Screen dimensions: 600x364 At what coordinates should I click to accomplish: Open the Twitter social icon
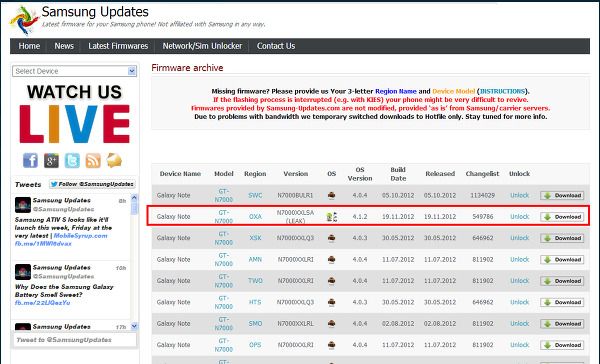click(x=72, y=160)
